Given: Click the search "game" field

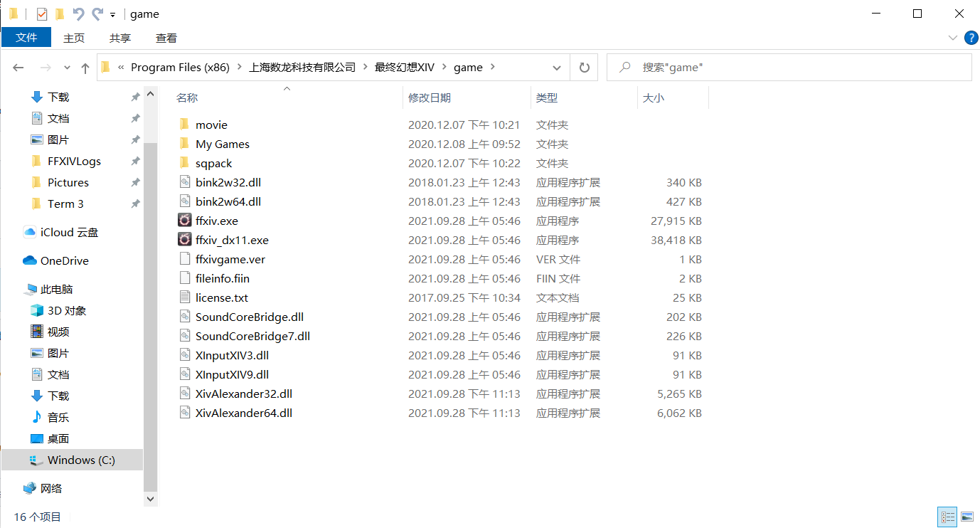Looking at the screenshot, I should pyautogui.click(x=789, y=68).
